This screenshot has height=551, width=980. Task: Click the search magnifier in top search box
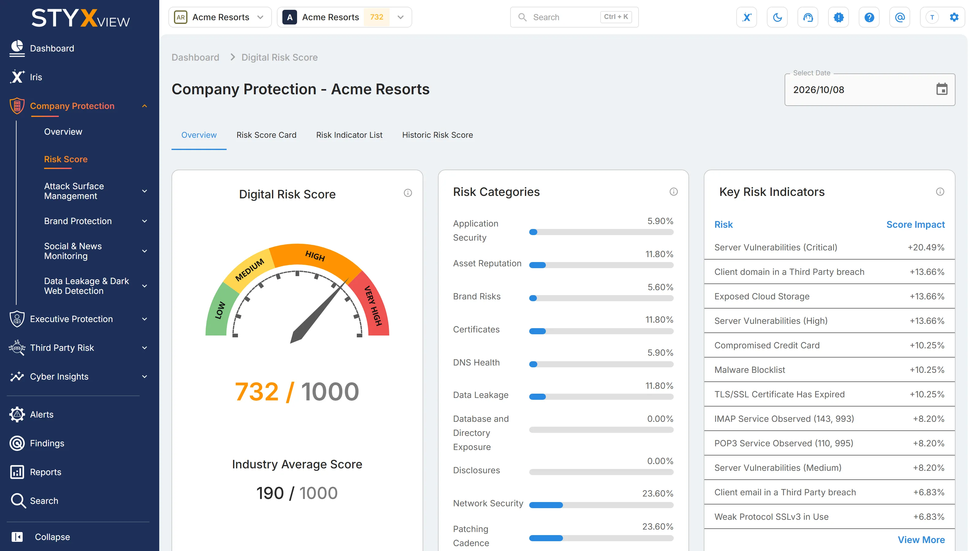coord(522,17)
